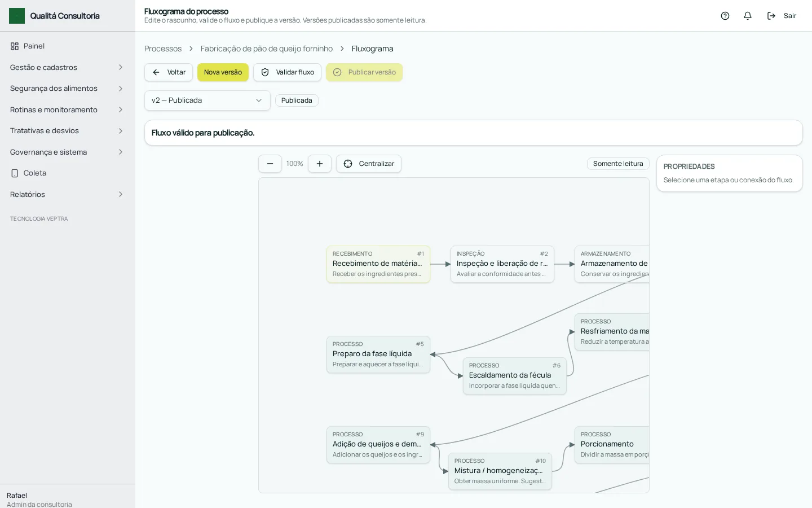Click the Somente leitura badge
812x508 pixels.
point(618,164)
